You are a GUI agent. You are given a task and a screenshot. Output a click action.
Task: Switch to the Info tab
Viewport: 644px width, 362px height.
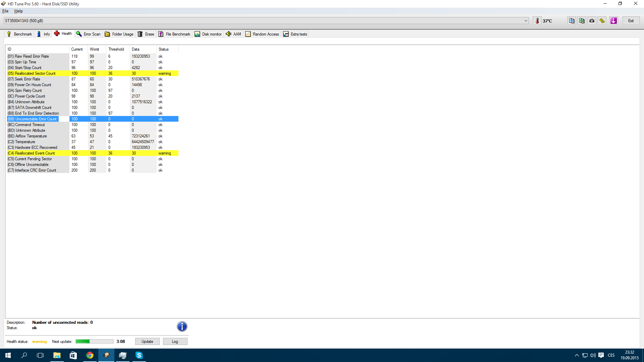(x=43, y=34)
